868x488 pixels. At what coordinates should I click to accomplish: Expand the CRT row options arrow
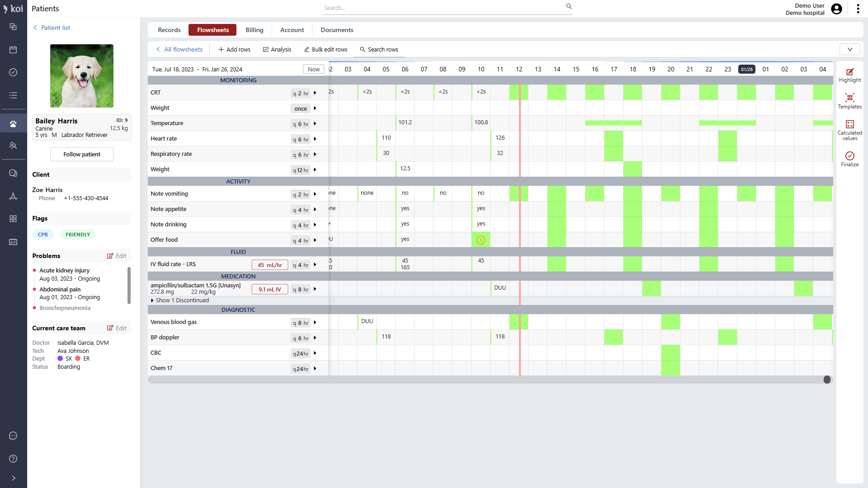point(315,93)
